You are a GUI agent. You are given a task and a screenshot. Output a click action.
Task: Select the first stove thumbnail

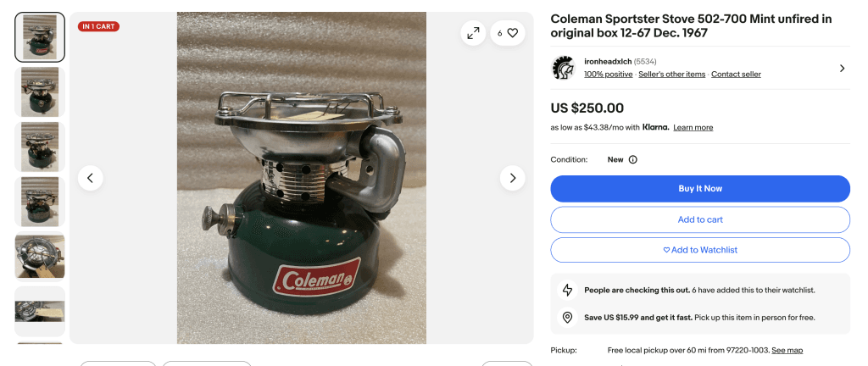(x=40, y=37)
